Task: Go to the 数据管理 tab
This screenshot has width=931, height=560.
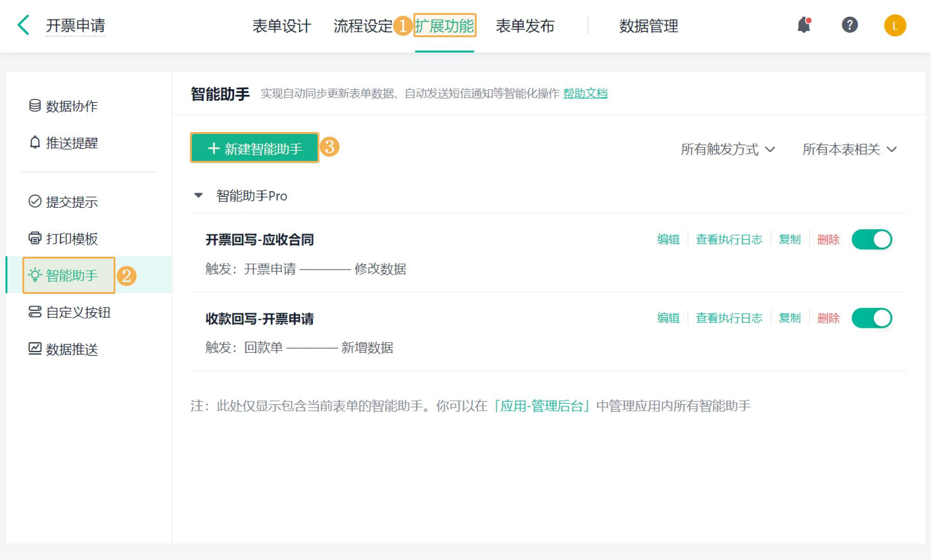Action: (648, 26)
